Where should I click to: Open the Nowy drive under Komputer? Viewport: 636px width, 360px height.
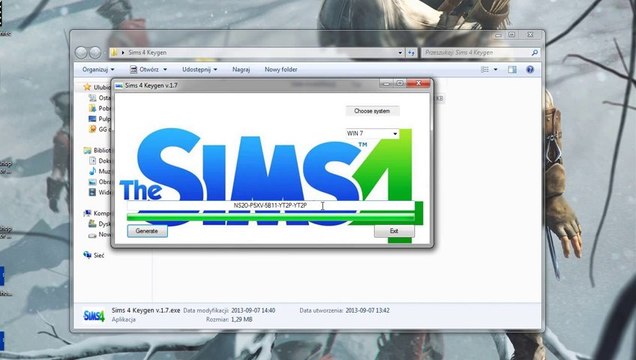tap(99, 234)
